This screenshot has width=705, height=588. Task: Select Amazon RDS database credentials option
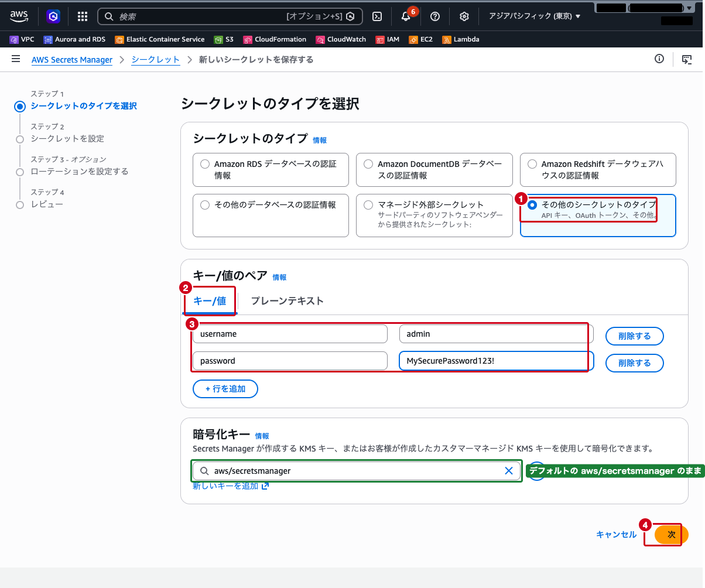(271, 170)
